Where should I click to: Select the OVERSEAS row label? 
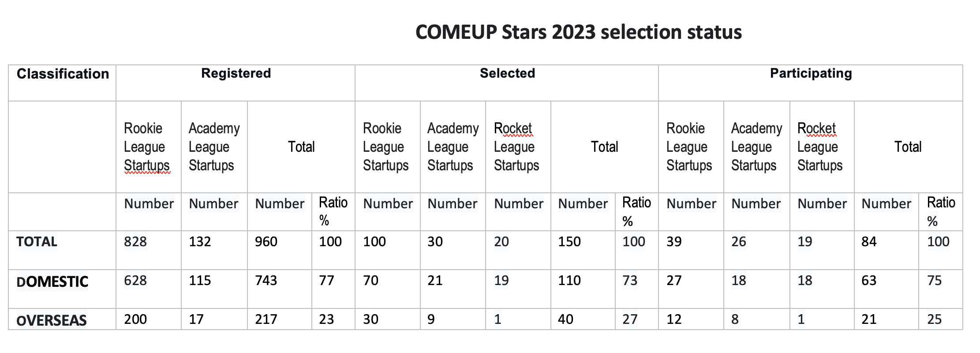pyautogui.click(x=52, y=320)
